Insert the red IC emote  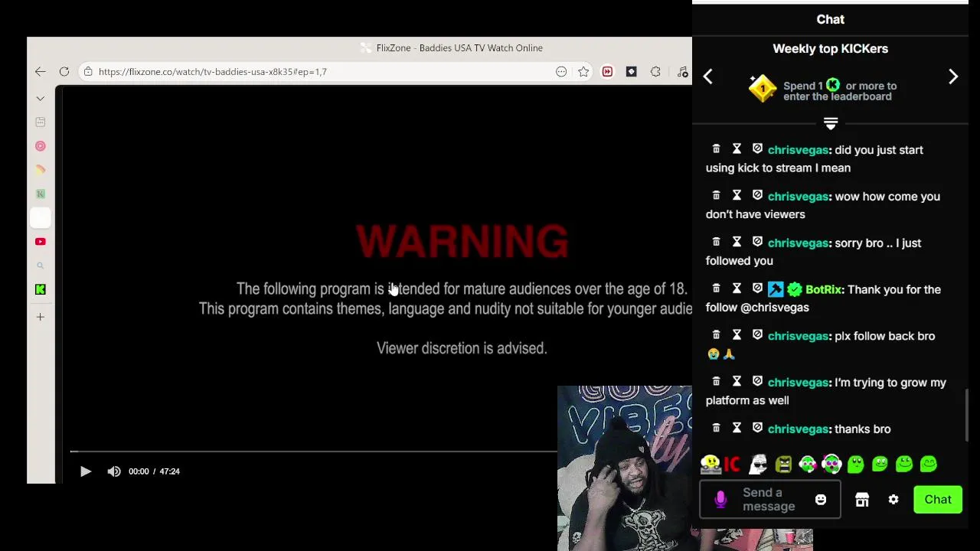click(732, 464)
